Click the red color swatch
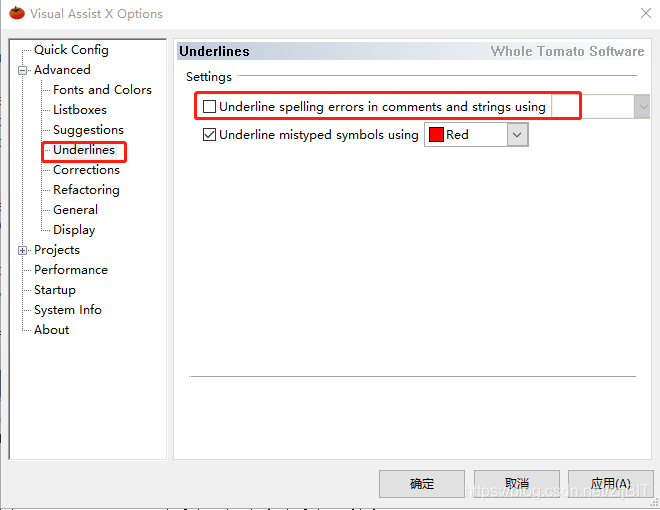The width and height of the screenshot is (660, 510). click(436, 135)
